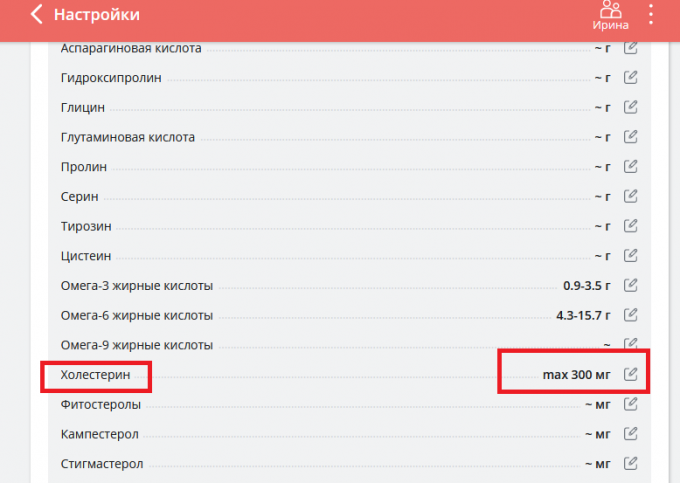Go back using the arrow next to Настройки
Image resolution: width=680 pixels, height=483 pixels.
click(37, 14)
